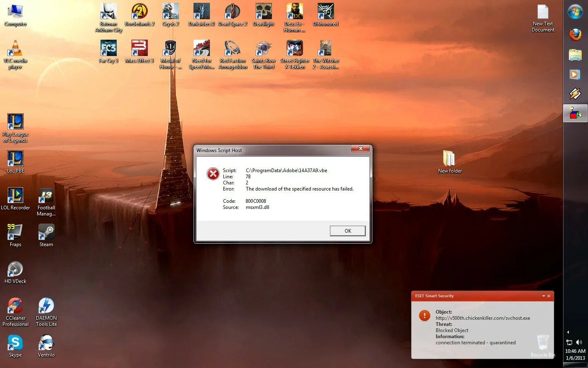Select the Darksiders II shortcut
This screenshot has width=588, height=368.
click(x=201, y=15)
